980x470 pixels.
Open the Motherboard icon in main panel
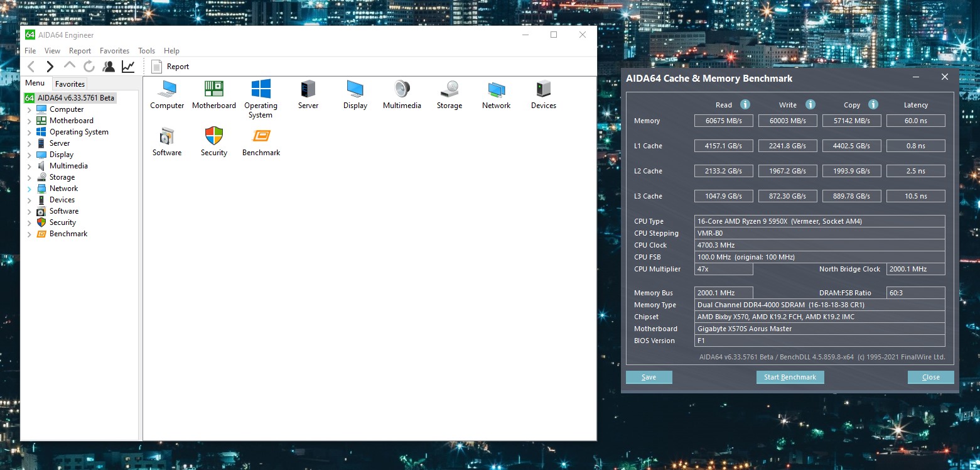(x=214, y=89)
